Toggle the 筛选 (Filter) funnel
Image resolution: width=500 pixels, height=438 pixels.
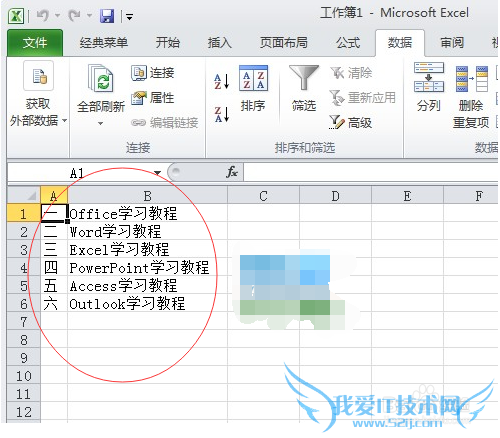pyautogui.click(x=304, y=89)
